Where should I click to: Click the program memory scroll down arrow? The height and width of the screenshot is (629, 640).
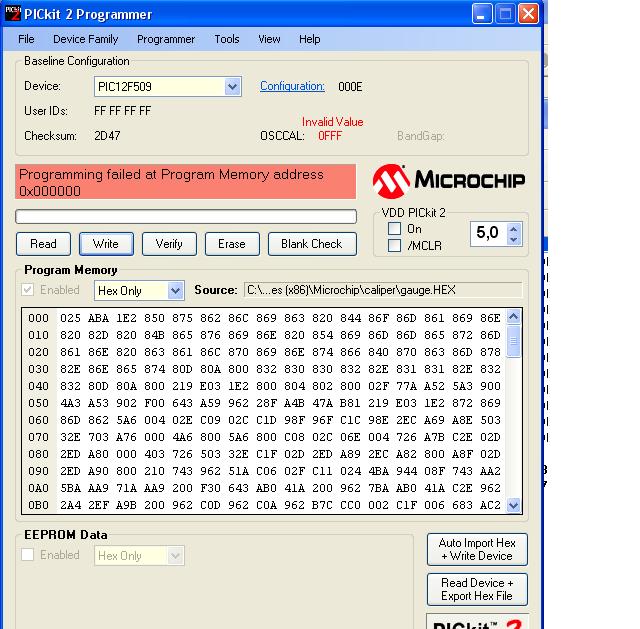coord(513,505)
